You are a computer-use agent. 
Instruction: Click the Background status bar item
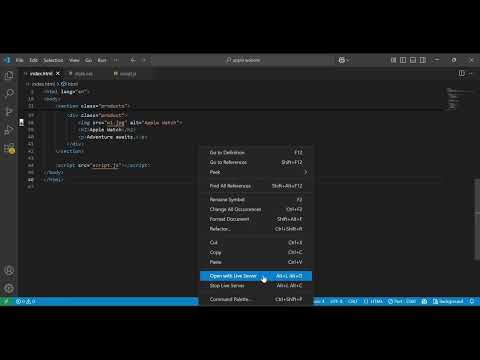point(448,301)
